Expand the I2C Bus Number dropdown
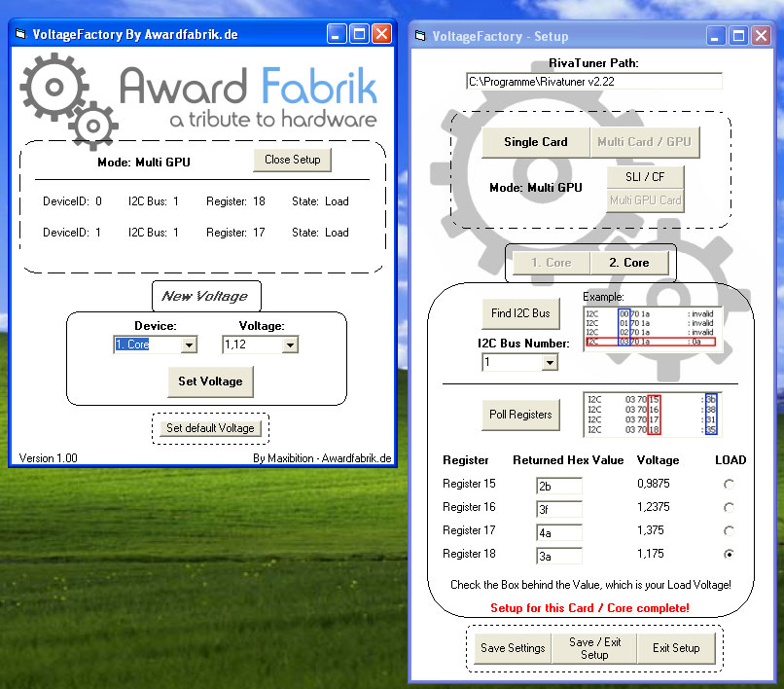 coord(550,362)
